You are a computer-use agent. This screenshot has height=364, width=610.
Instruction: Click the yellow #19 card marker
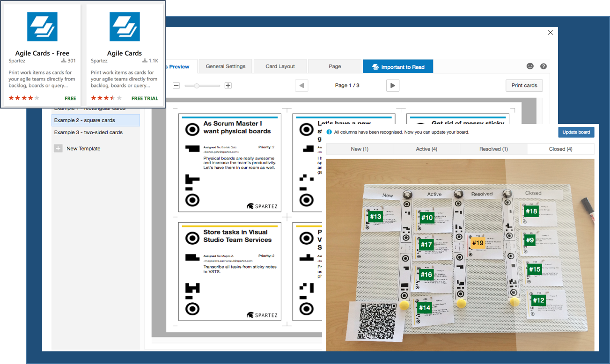[x=478, y=243]
